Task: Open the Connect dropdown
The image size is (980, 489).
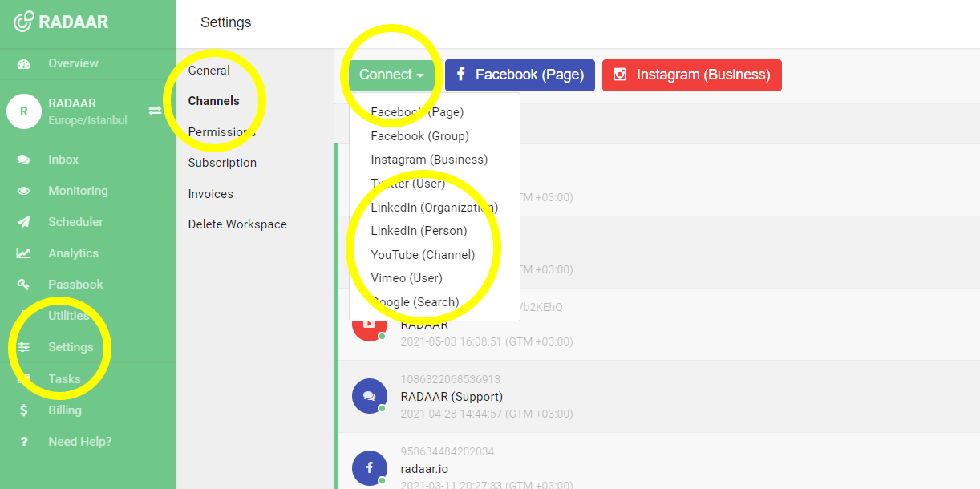Action: click(391, 75)
